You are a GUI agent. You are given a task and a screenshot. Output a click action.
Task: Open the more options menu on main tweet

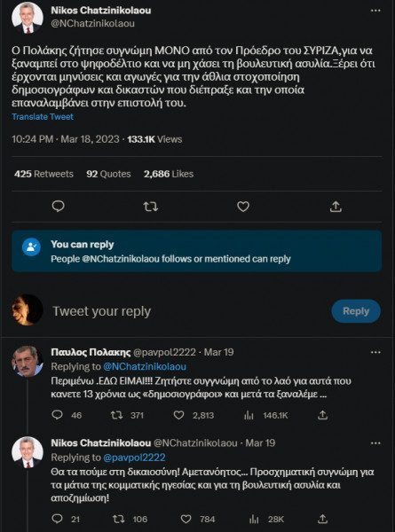click(375, 11)
